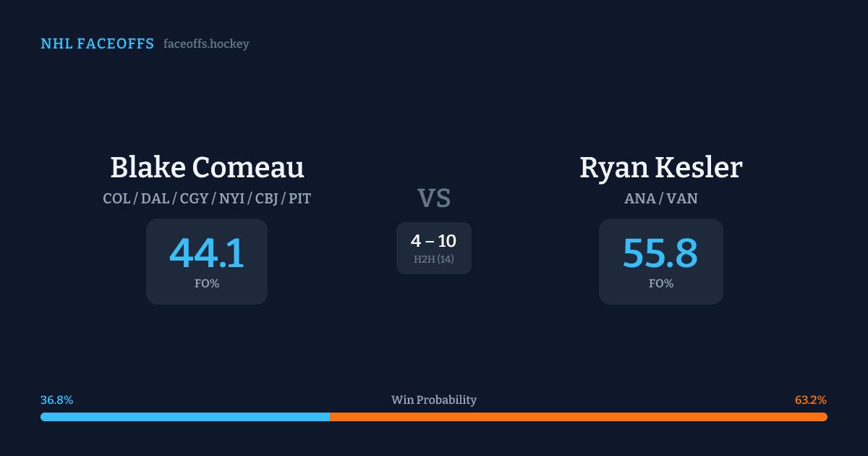
Task: Click the letter N in NHL FACEOFFS
Action: point(46,44)
